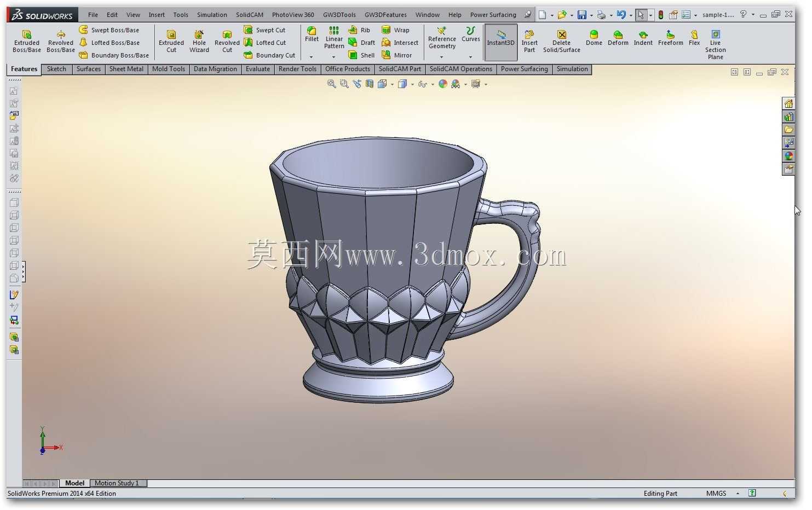Image resolution: width=812 pixels, height=510 pixels.
Task: Open the MMGS unit system selector
Action: pos(716,494)
